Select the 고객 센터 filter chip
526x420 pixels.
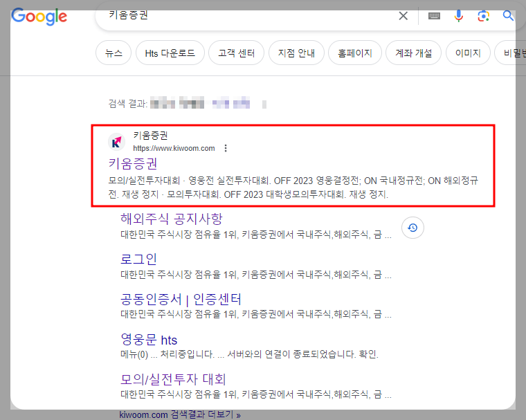[x=236, y=53]
